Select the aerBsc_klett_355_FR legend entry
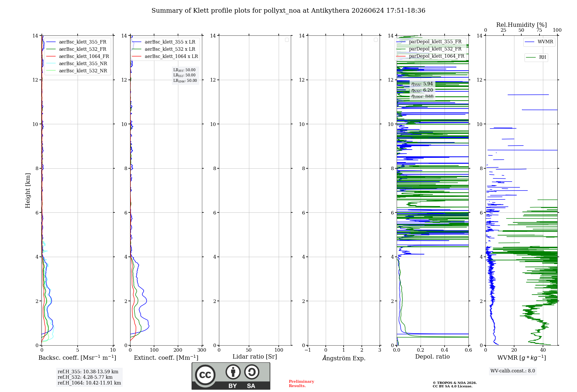This screenshot has width=577, height=392. pyautogui.click(x=76, y=42)
